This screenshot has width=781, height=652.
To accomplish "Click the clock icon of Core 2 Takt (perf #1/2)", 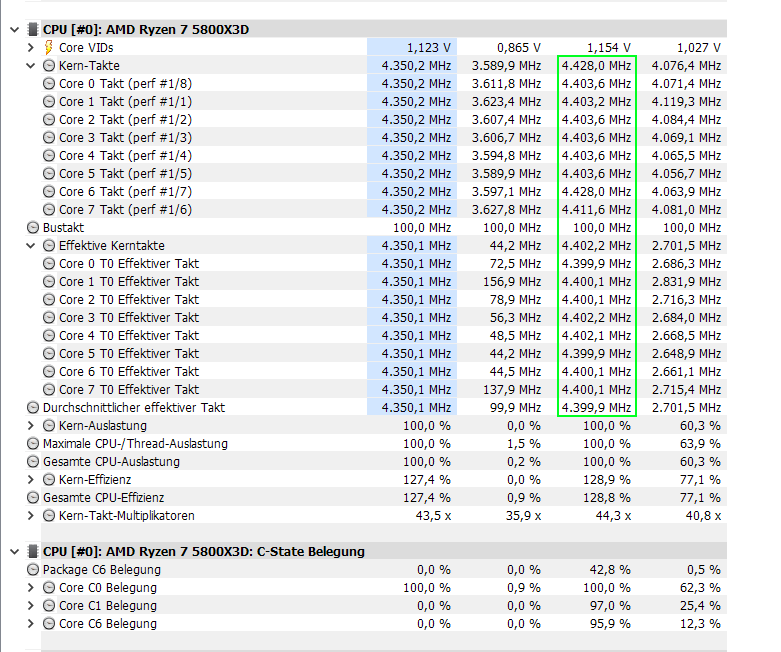I will 49,120.
